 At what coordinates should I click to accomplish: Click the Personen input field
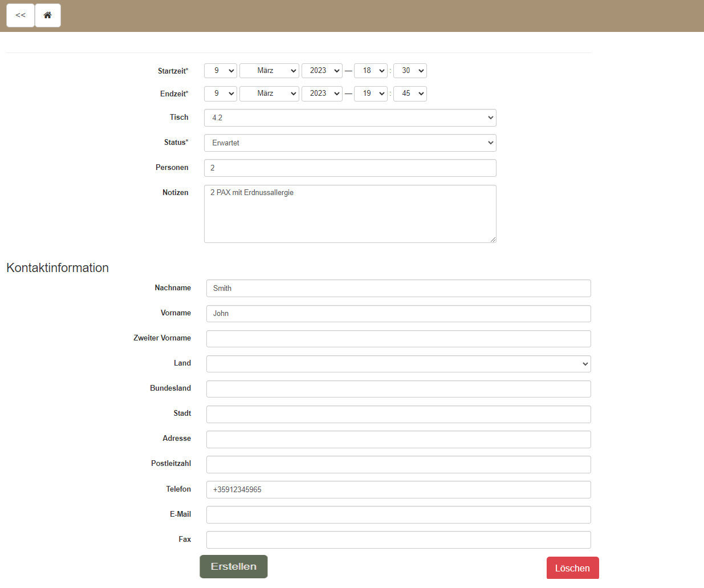click(x=350, y=168)
